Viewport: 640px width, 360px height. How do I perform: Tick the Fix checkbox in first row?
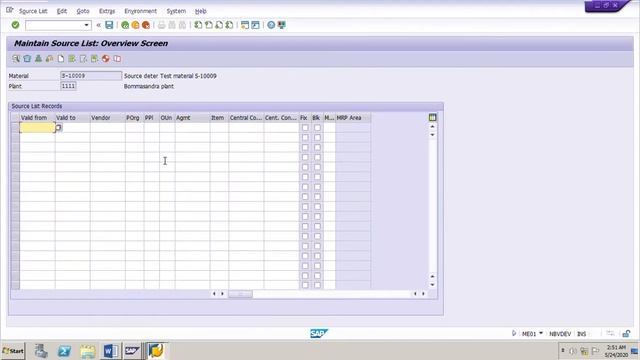(305, 128)
